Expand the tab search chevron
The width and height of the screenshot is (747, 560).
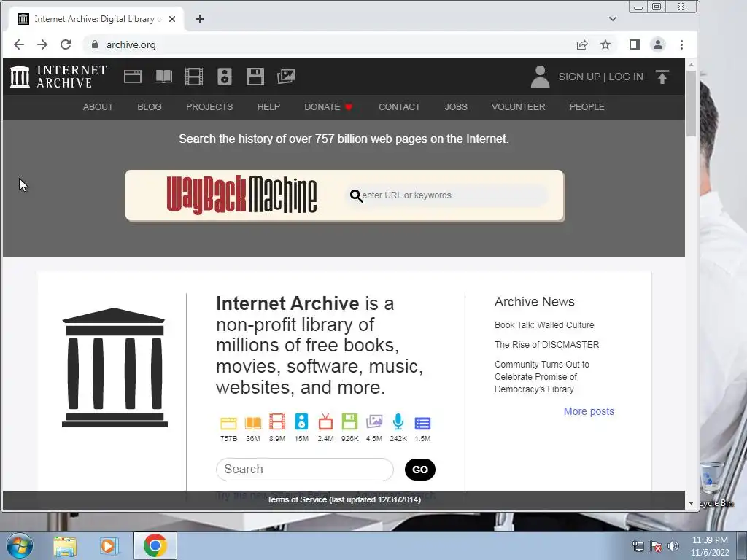point(613,19)
